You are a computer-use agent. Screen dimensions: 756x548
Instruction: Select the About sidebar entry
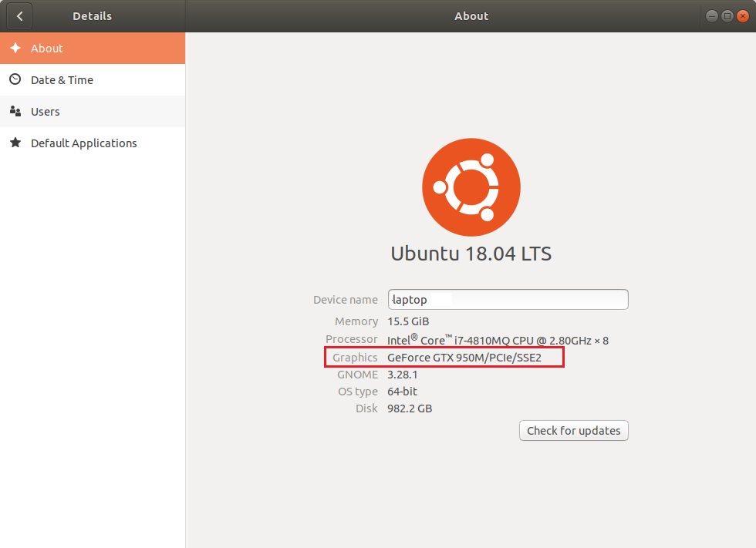[93, 48]
